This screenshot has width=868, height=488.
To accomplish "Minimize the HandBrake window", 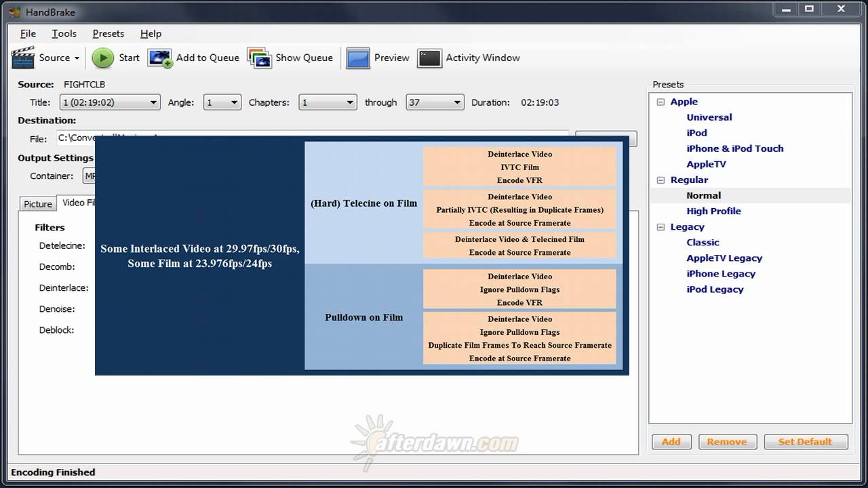I will (786, 9).
